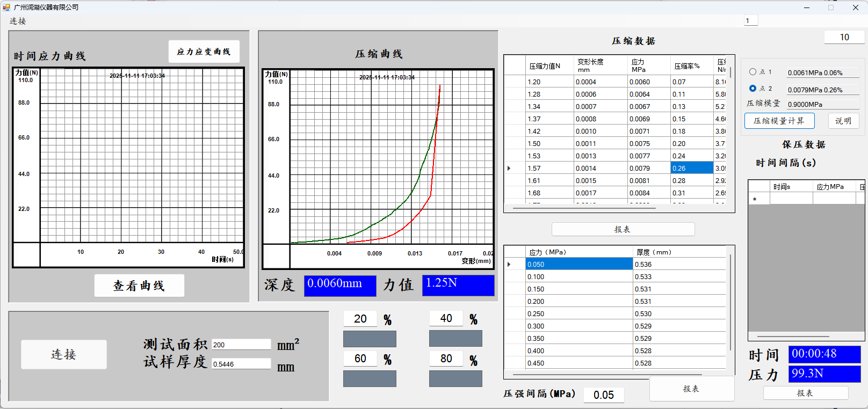This screenshot has height=409, width=868.
Task: Click the highlighted 0.26 compression rate cell
Action: coord(691,169)
